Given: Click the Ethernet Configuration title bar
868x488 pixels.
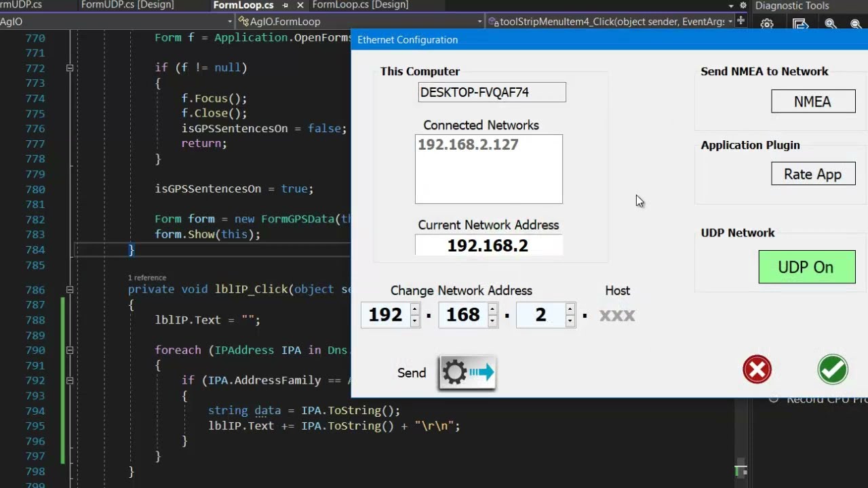Looking at the screenshot, I should (609, 39).
